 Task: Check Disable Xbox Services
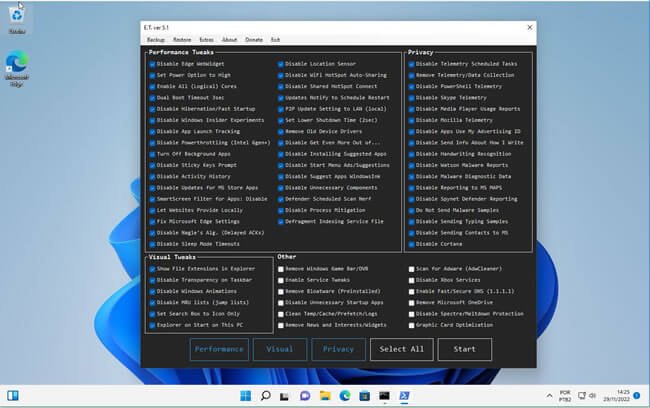411,280
